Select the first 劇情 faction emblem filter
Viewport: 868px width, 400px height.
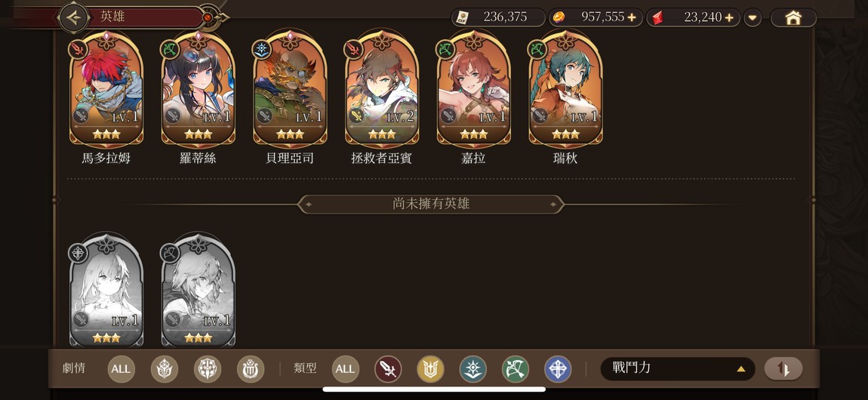[165, 369]
